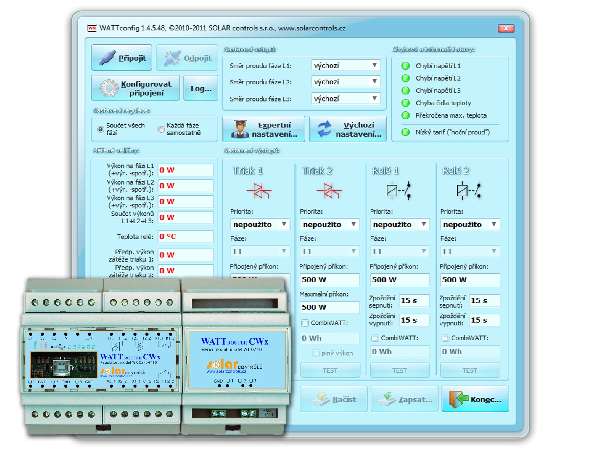Click the unplug icon on Odpojit
Viewport: 600px width, 457px height.
pos(172,58)
